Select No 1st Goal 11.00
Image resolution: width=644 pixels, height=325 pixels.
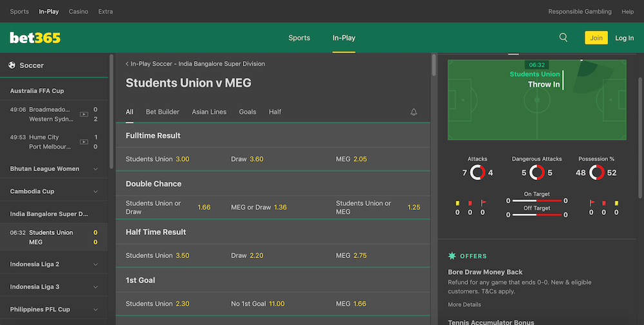tap(273, 304)
